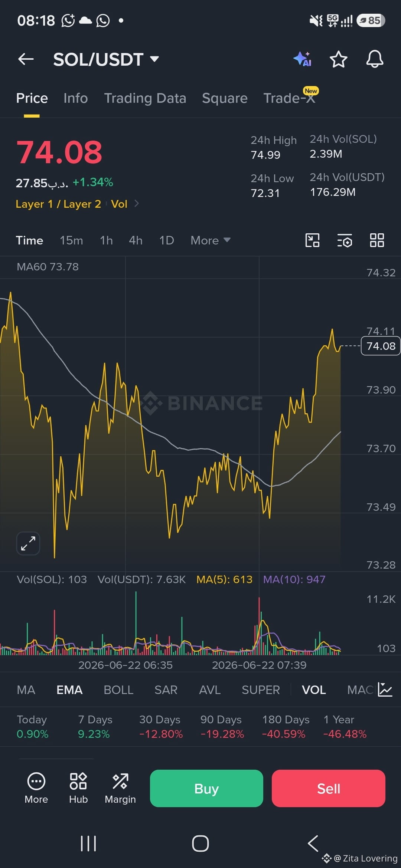Tap the 24h Low value 72.31
The width and height of the screenshot is (401, 868).
(x=265, y=193)
